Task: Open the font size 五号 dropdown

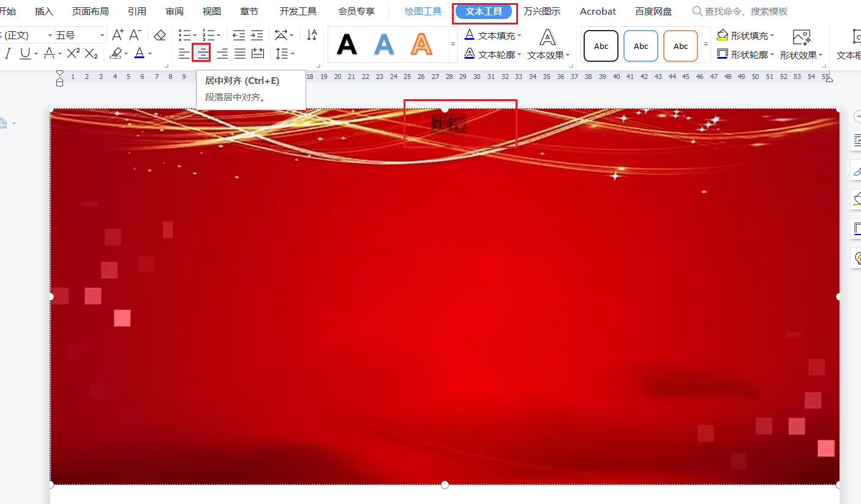Action: 102,35
